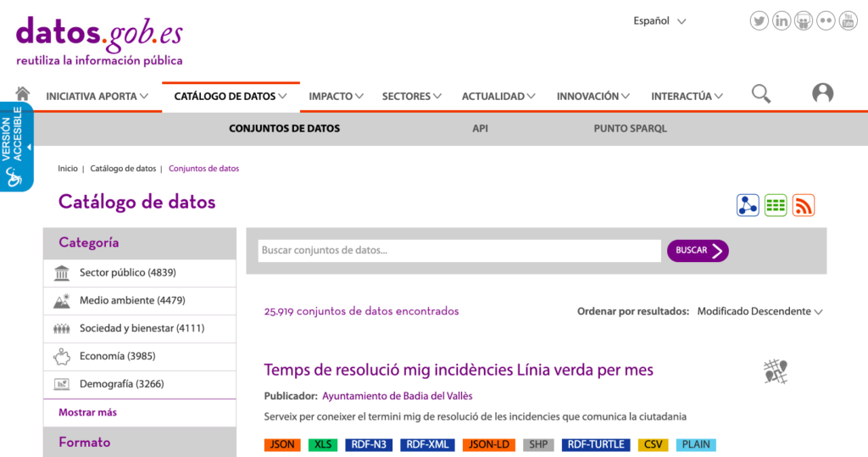Filter by Medio ambiente (4479)
Screen dimensions: 868x457
pyautogui.click(x=132, y=300)
